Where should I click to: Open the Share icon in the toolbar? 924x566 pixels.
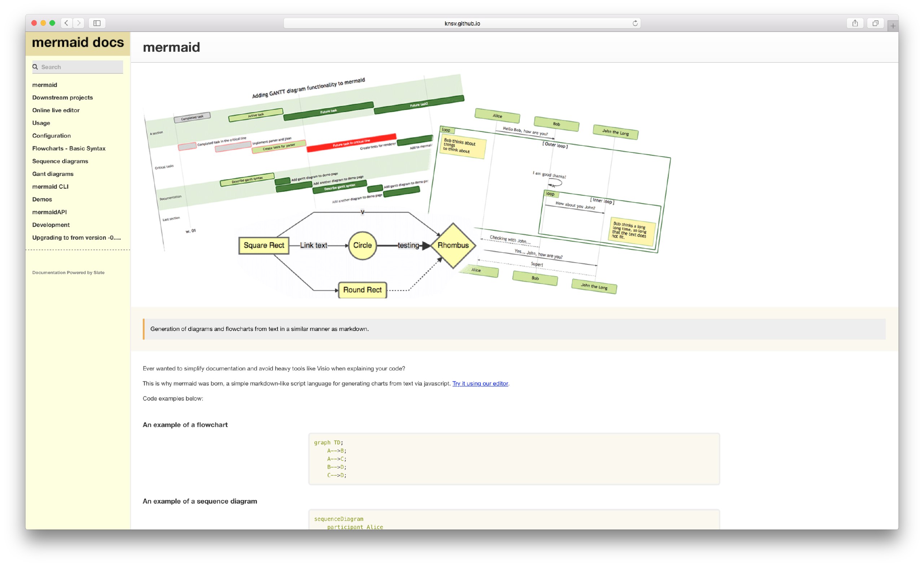[x=855, y=23]
